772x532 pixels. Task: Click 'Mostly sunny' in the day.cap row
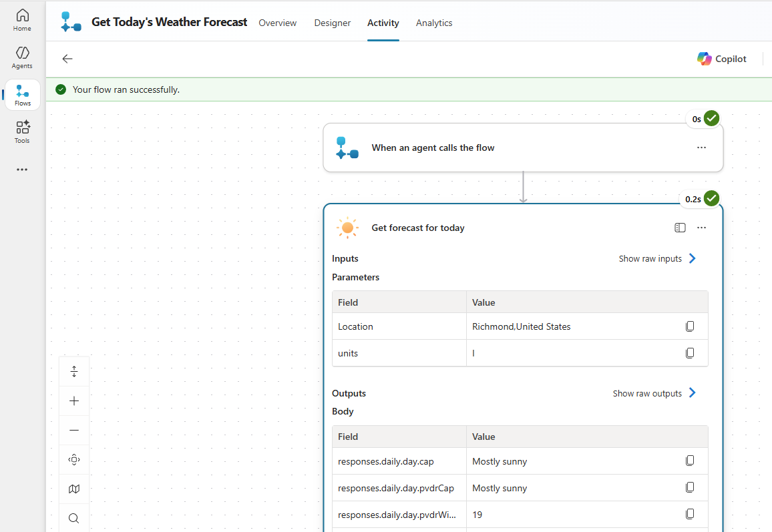coord(500,462)
